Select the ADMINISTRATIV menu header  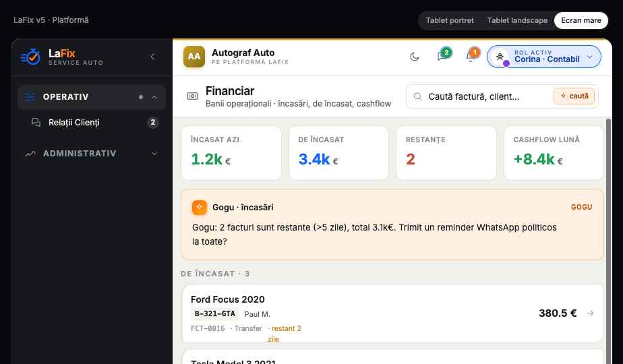click(92, 154)
